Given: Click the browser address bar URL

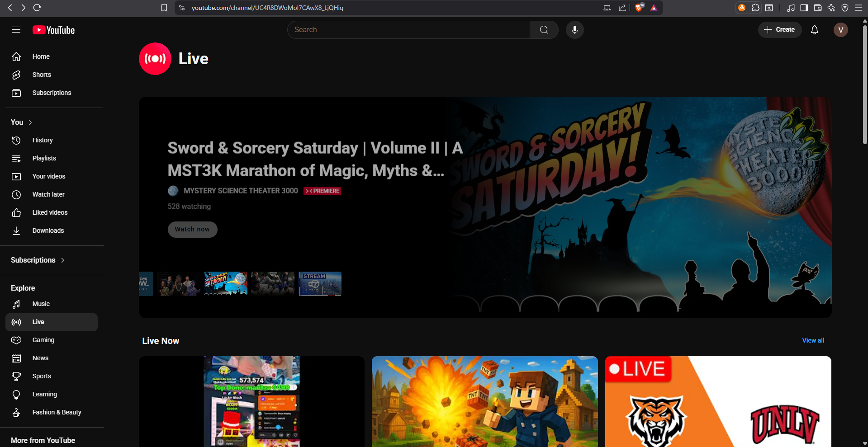Looking at the screenshot, I should (267, 8).
